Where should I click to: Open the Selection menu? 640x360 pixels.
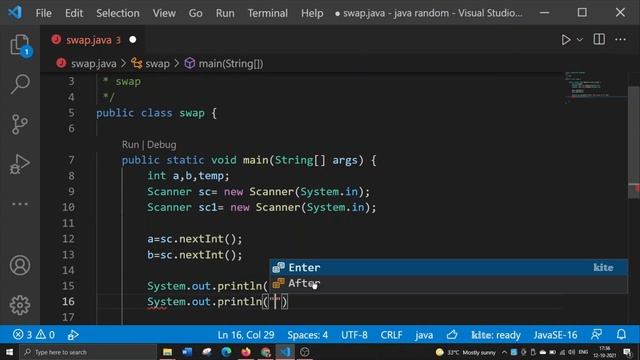coord(118,13)
